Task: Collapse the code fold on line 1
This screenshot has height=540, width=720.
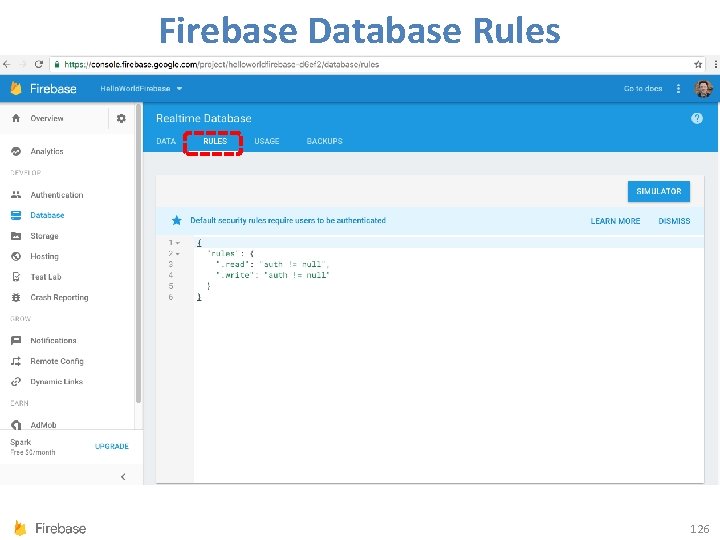Action: click(178, 242)
